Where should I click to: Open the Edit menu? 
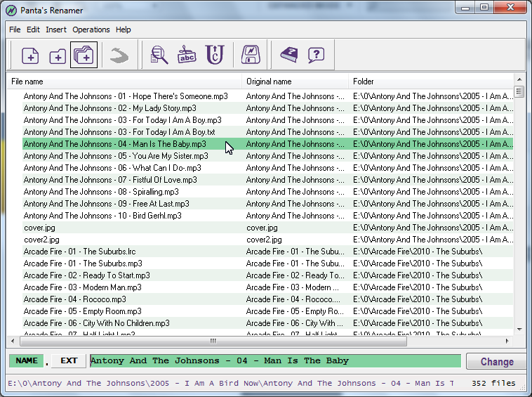(33, 30)
